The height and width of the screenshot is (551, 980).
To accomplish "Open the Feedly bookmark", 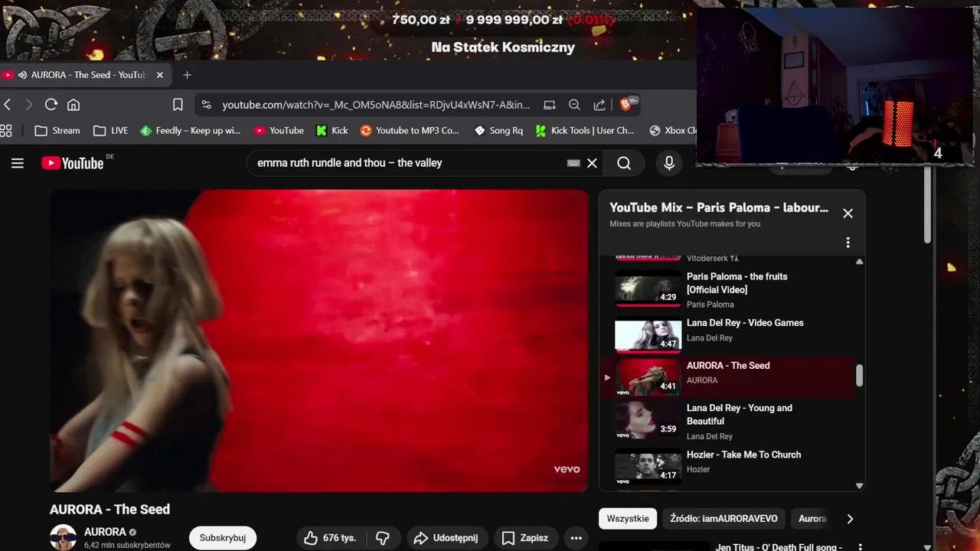I will (190, 131).
